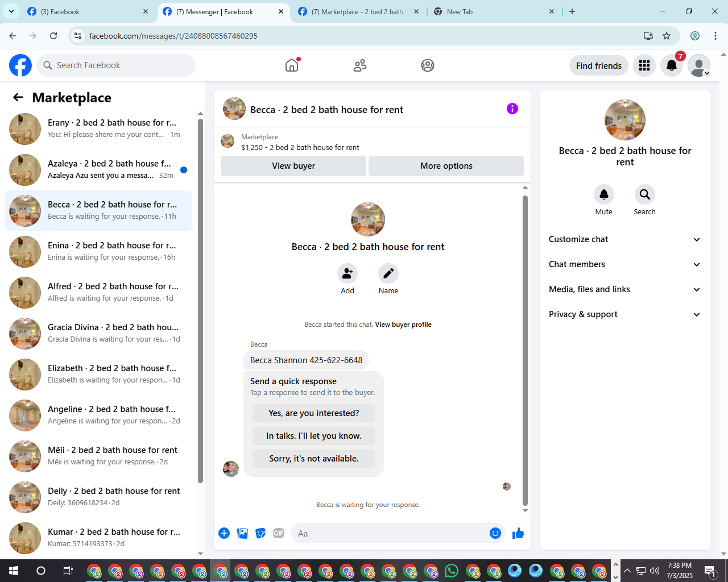The image size is (728, 582).
Task: Expand the Privacy & support section
Action: 625,314
